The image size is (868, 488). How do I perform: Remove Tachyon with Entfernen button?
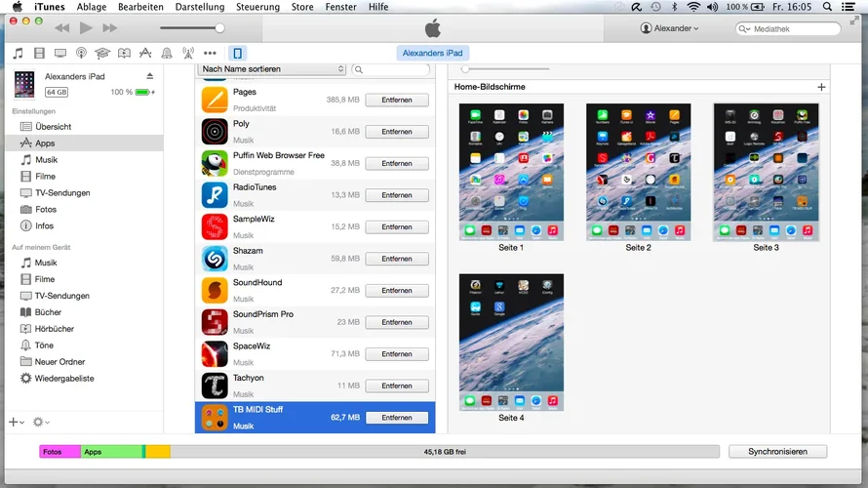pos(397,386)
